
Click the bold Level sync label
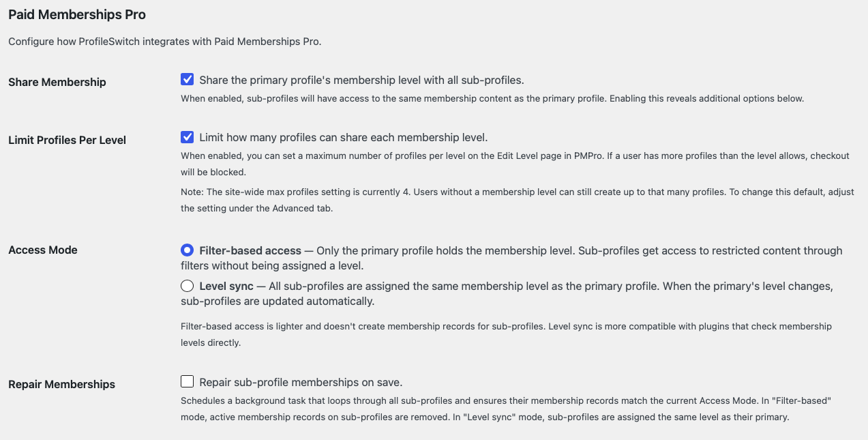227,286
